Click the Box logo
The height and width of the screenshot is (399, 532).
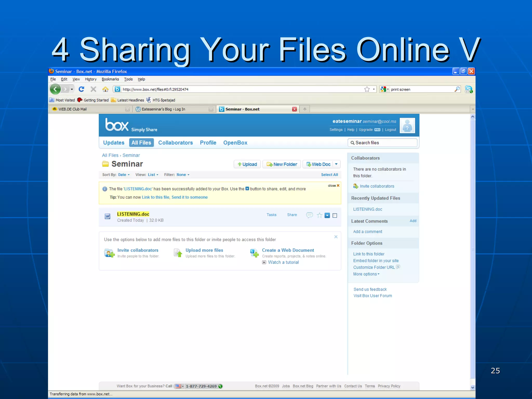click(117, 125)
